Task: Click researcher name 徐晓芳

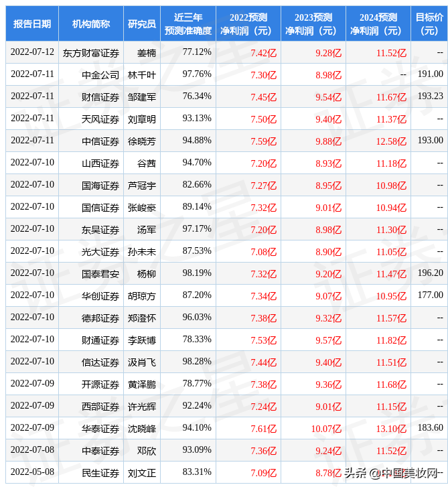Action: pyautogui.click(x=142, y=141)
